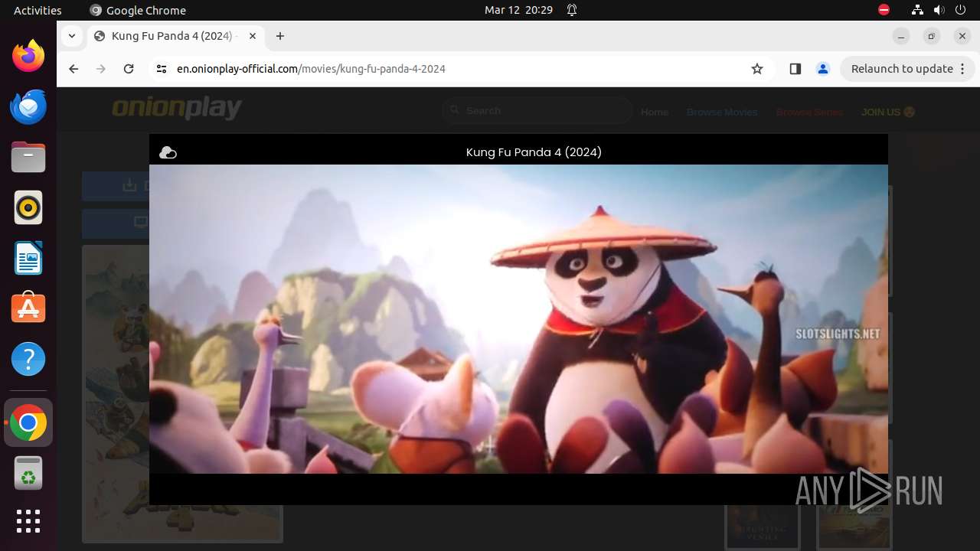Open the Chrome profile avatar menu
This screenshot has height=551, width=980.
pos(823,69)
